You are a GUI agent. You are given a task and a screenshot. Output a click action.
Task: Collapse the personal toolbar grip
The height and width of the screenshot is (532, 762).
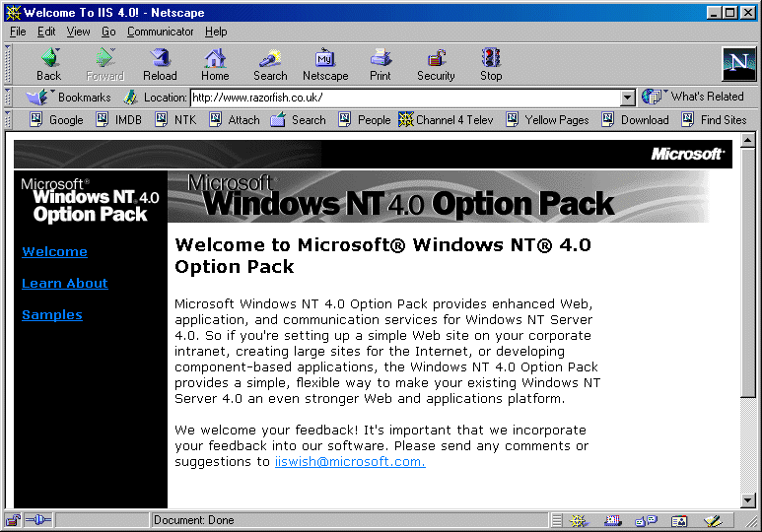coord(8,119)
